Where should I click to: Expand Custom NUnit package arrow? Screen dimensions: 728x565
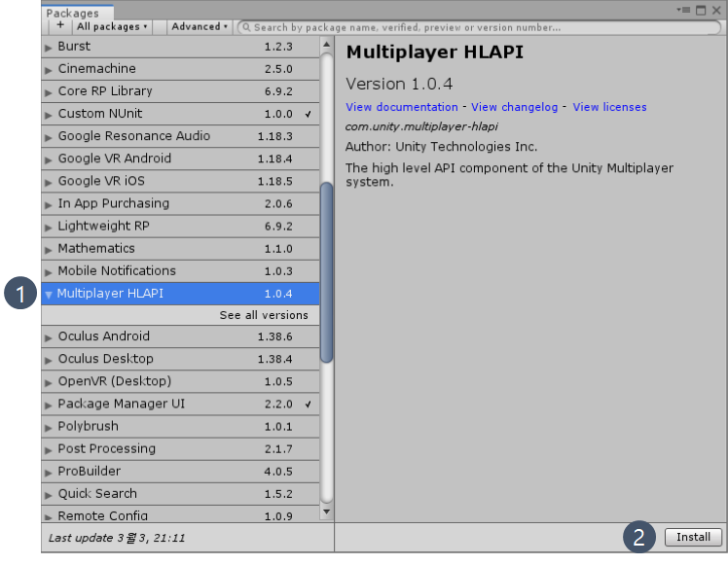coord(49,115)
